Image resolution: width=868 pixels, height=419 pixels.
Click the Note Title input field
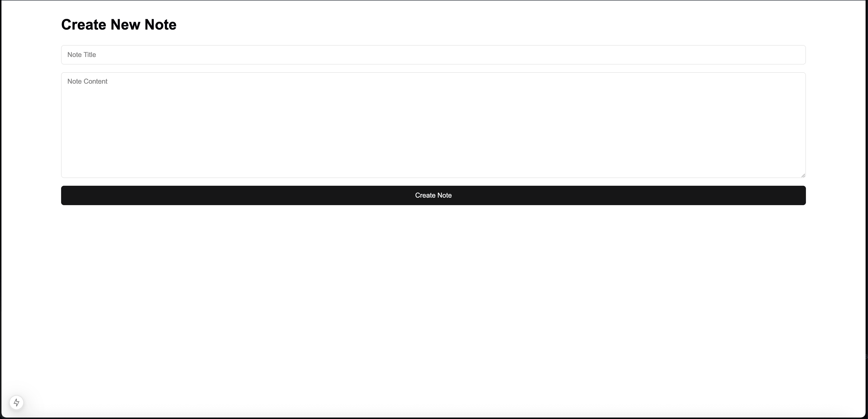[434, 54]
